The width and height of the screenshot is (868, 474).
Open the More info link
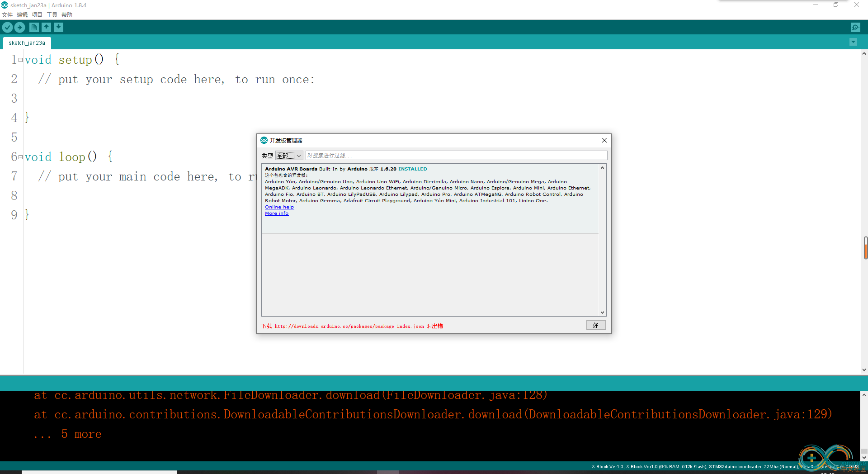[277, 213]
